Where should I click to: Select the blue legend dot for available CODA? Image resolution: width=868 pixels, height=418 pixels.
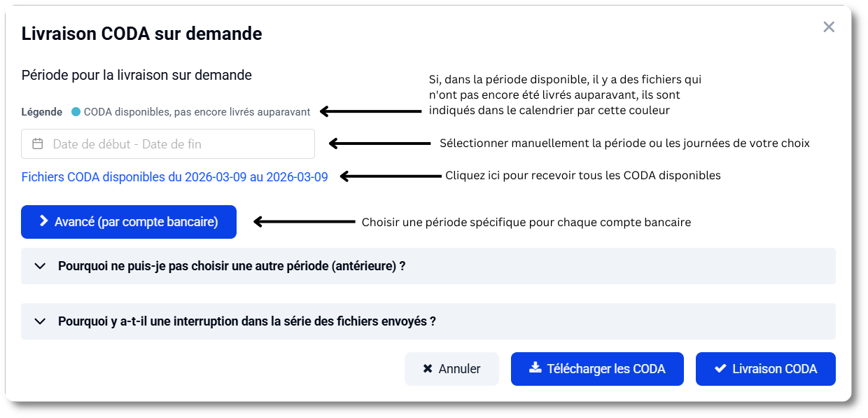pyautogui.click(x=76, y=111)
